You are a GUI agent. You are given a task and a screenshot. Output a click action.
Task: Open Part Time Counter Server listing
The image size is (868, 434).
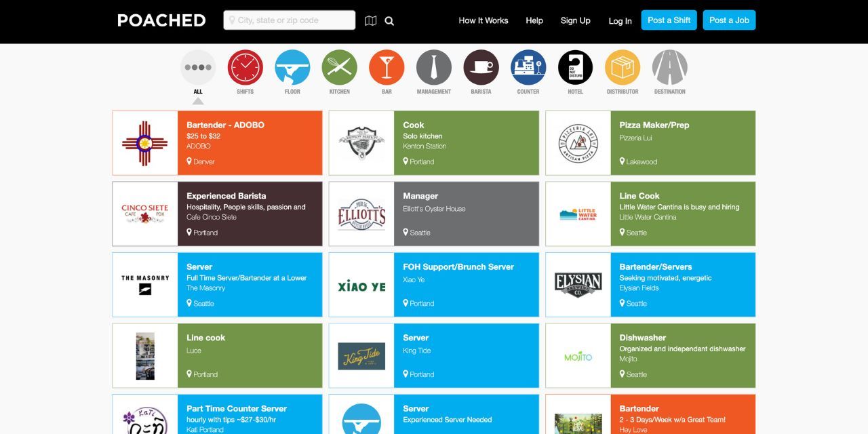tap(217, 414)
